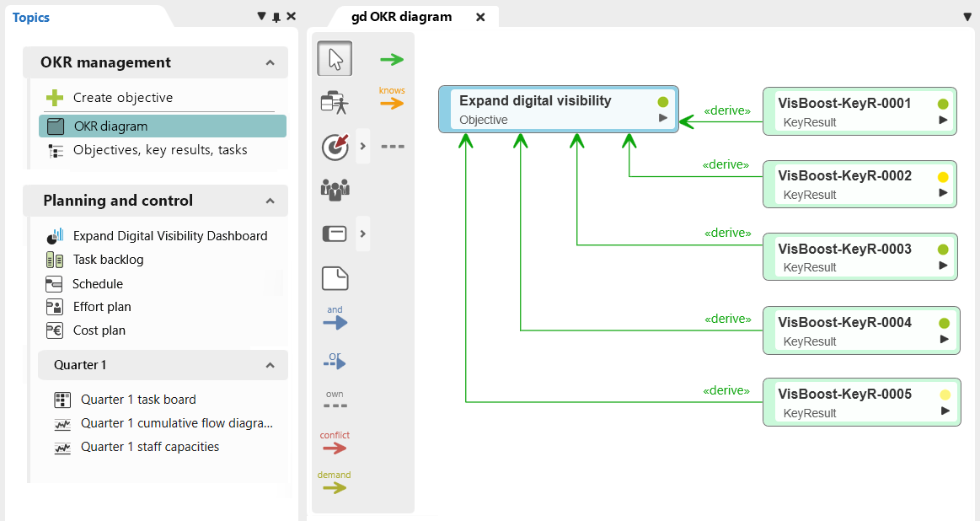Expand the objective tool variants arrow
This screenshot has width=980, height=521.
[x=363, y=147]
